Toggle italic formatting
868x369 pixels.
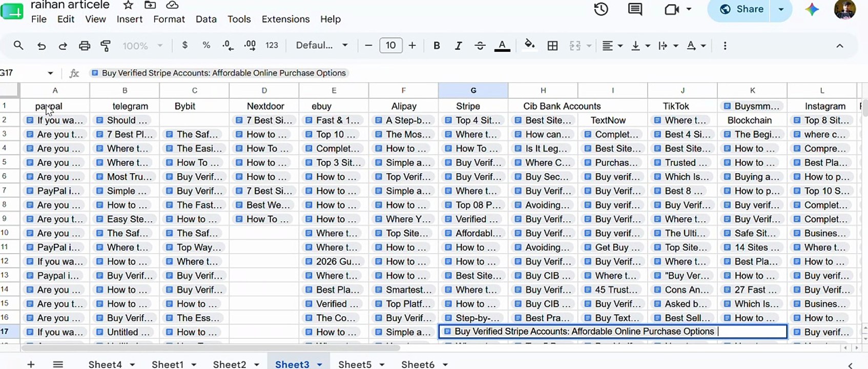(x=458, y=46)
